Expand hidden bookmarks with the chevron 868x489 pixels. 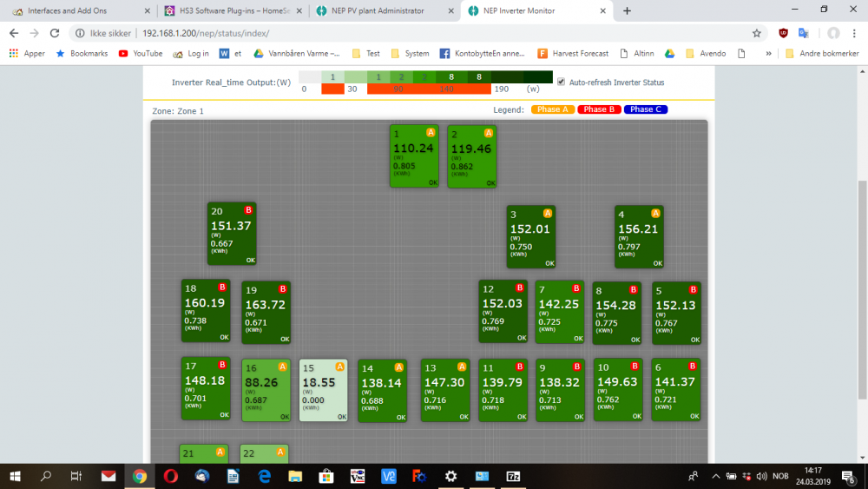pyautogui.click(x=768, y=53)
